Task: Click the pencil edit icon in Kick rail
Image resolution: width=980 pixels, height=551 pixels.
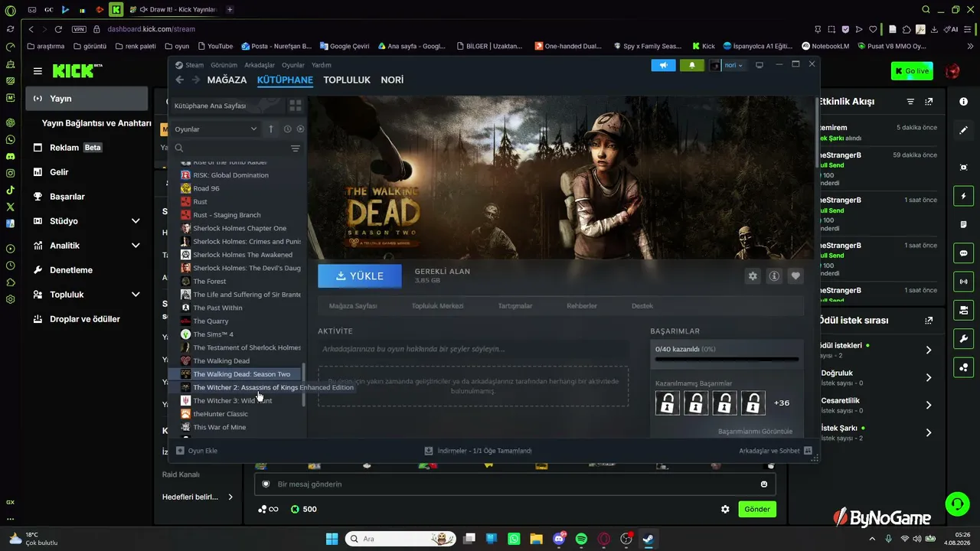Action: 963,131
